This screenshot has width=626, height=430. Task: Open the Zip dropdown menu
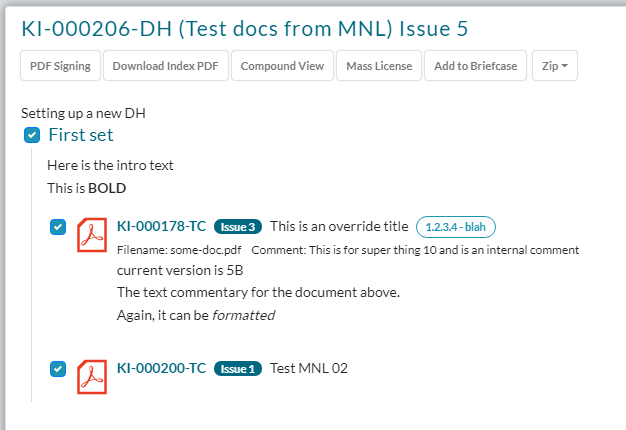pyautogui.click(x=554, y=67)
